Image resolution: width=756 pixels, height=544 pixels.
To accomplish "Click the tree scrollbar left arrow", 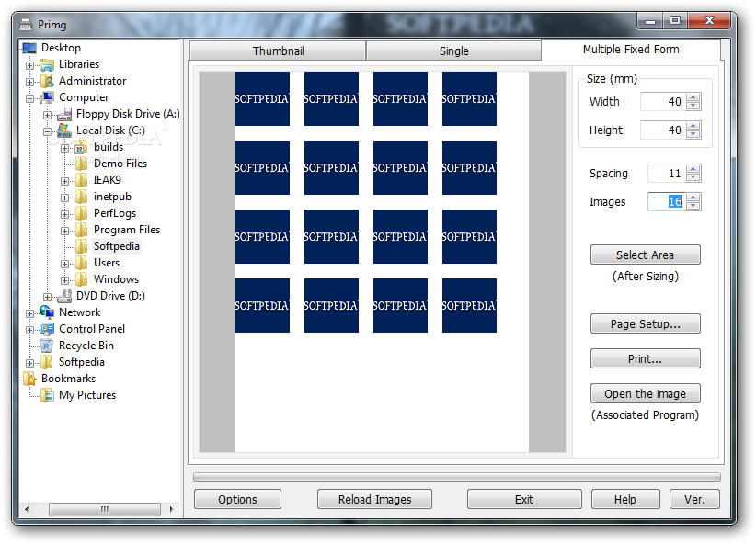I will [x=27, y=509].
